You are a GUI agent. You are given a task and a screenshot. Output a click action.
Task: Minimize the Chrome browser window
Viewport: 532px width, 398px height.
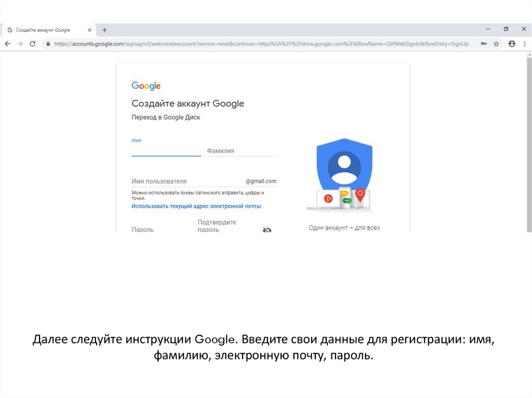[488, 29]
